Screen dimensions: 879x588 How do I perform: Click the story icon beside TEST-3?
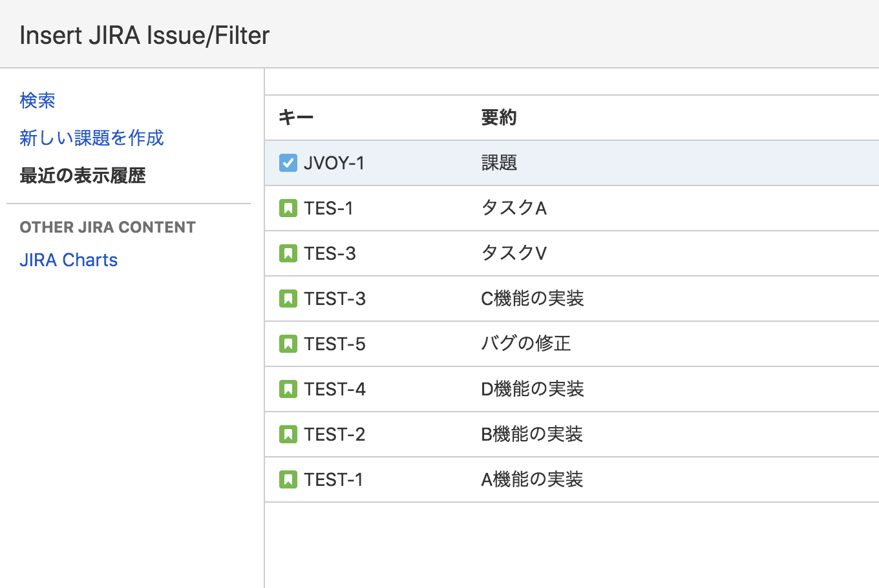(x=288, y=299)
